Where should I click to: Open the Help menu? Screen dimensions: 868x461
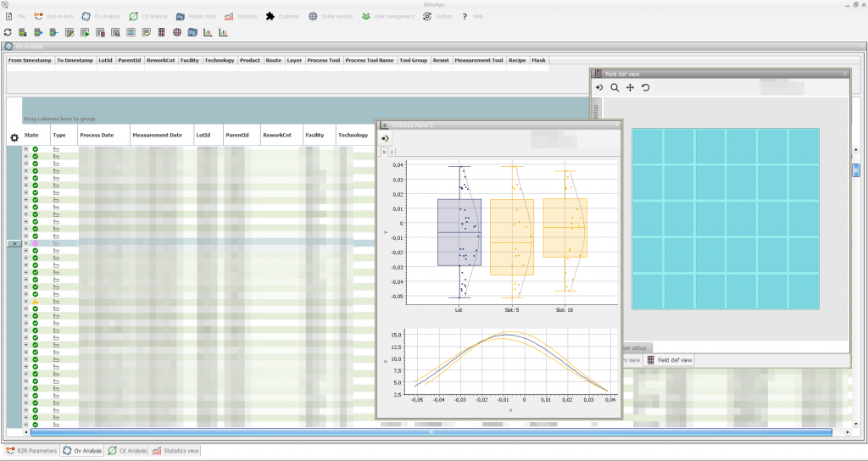pos(472,17)
